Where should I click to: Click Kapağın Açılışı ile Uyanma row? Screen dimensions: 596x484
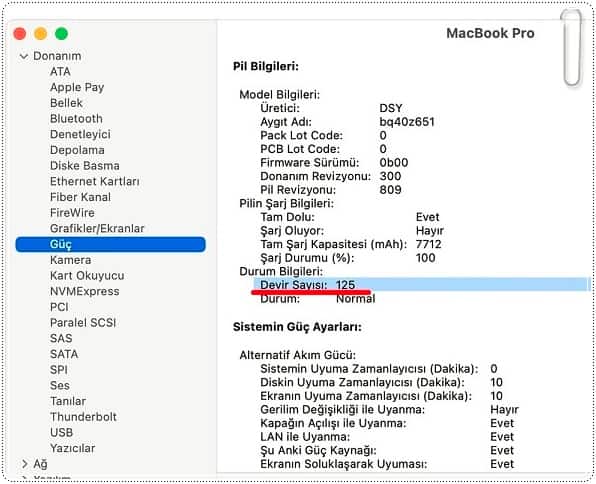387,423
